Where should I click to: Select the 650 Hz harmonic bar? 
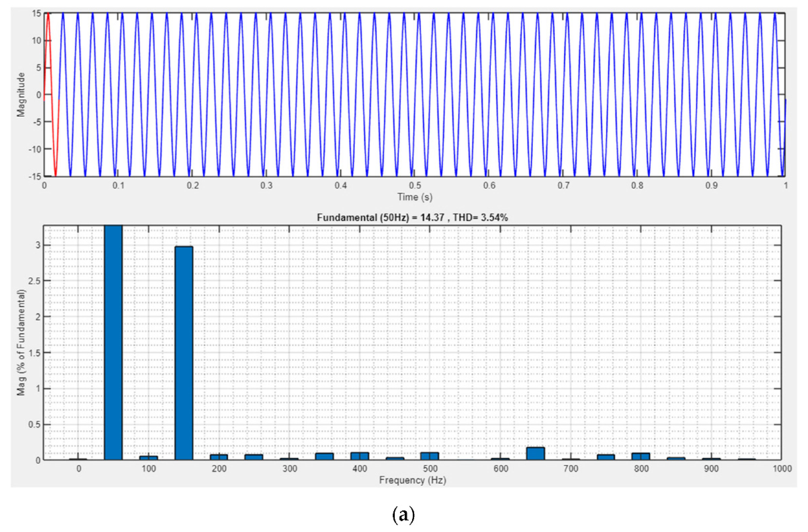coord(536,454)
